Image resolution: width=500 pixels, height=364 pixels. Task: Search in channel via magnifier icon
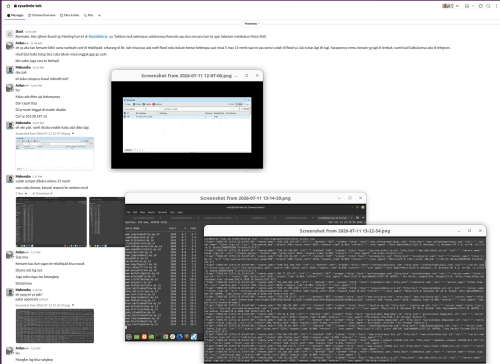pos(488,6)
